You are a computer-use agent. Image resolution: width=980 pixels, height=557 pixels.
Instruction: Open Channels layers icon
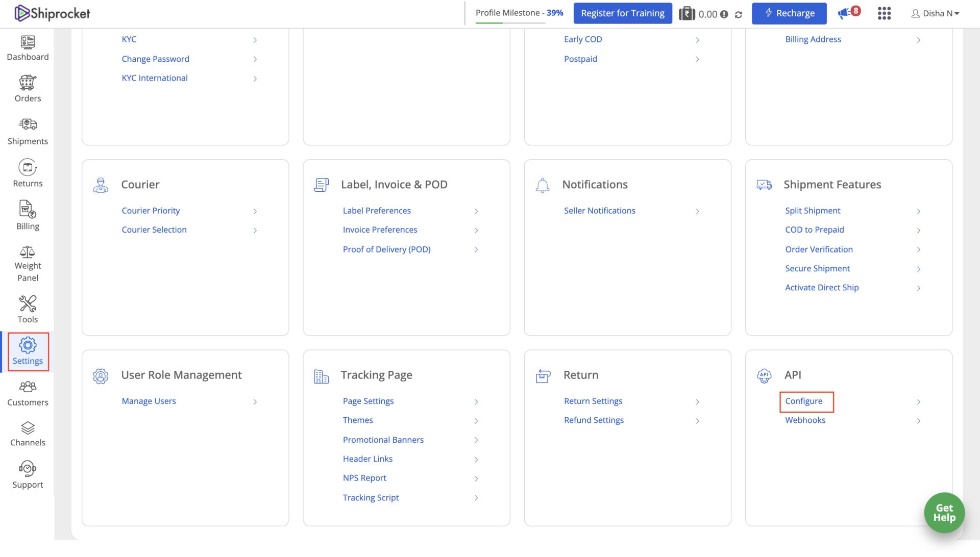click(x=28, y=427)
